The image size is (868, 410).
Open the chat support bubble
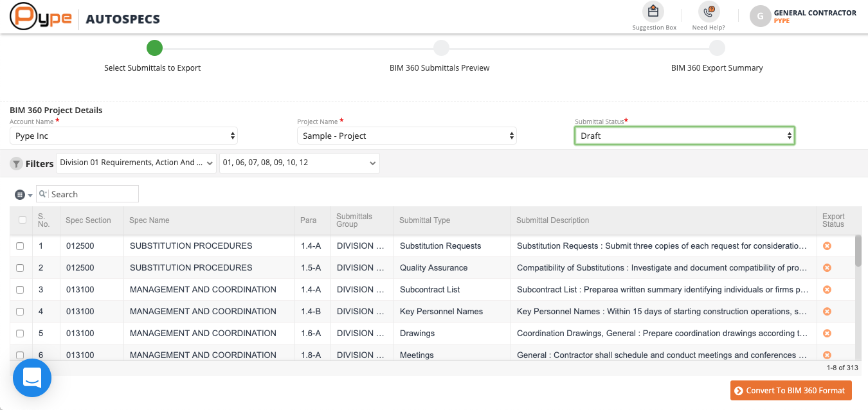pyautogui.click(x=32, y=378)
